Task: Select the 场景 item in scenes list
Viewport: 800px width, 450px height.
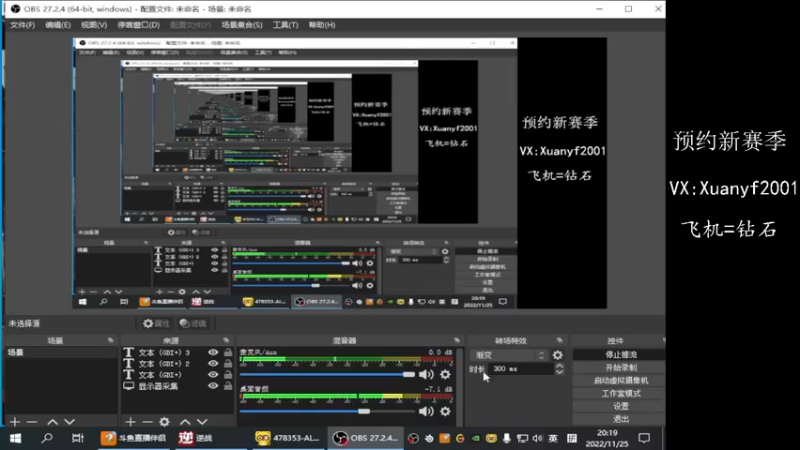Action: [x=61, y=353]
